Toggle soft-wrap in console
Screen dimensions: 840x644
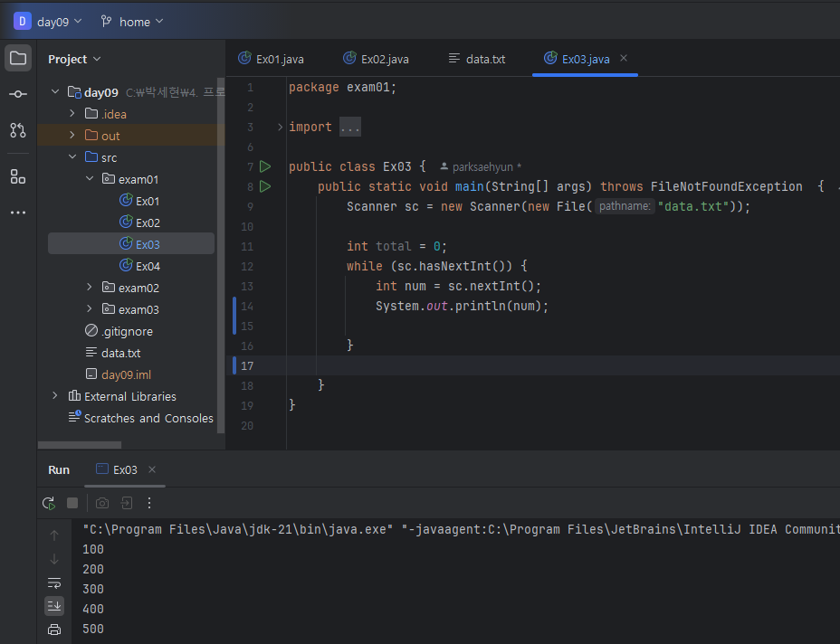pos(54,582)
